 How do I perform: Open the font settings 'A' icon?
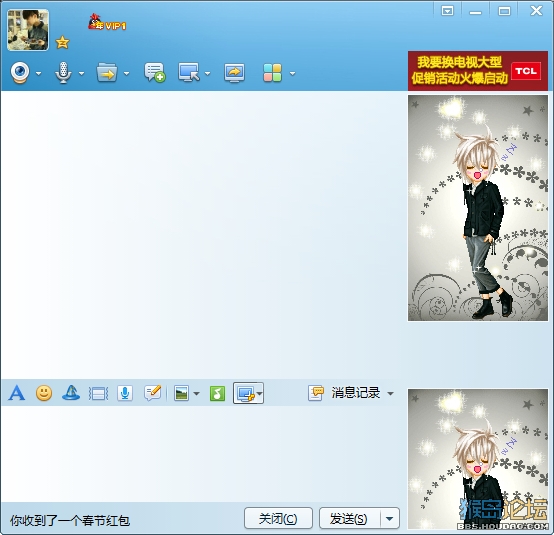click(17, 393)
